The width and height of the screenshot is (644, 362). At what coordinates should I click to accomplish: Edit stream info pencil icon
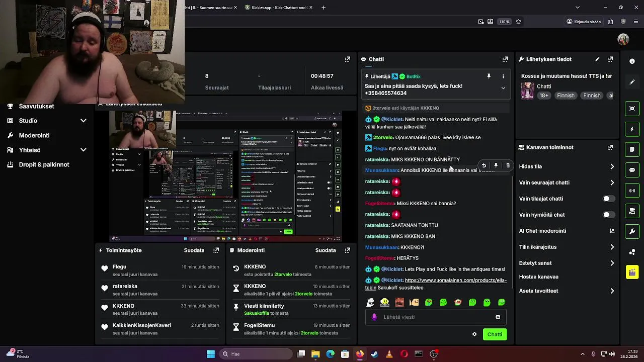[597, 59]
